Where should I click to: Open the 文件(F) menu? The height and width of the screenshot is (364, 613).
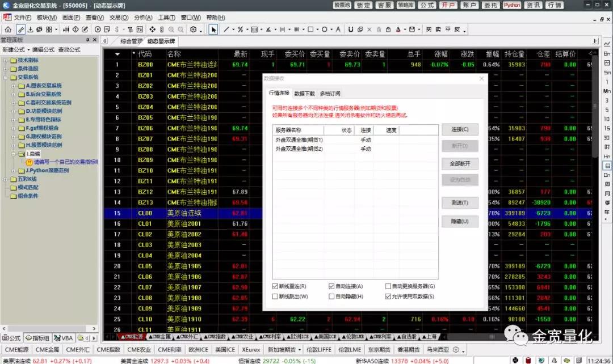coord(22,18)
